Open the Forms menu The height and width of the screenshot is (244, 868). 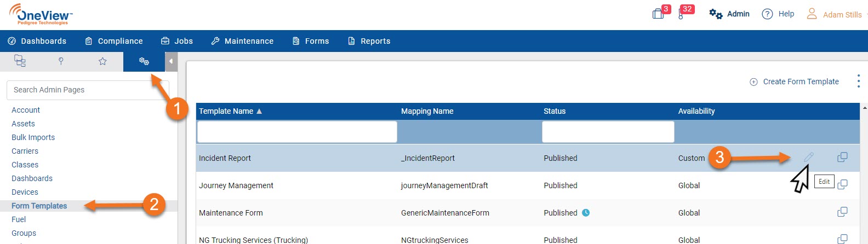tap(311, 41)
